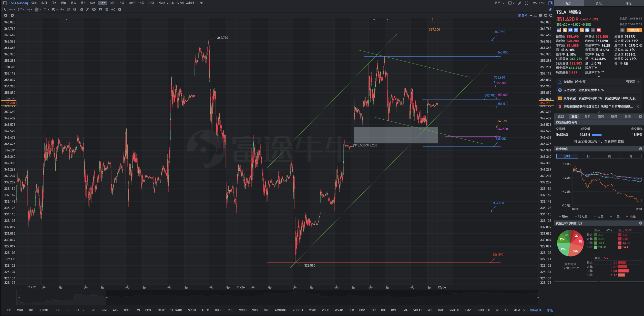The image size is (644, 316).
Task: Click the magnifier zoom tool
Action: click(x=75, y=9)
